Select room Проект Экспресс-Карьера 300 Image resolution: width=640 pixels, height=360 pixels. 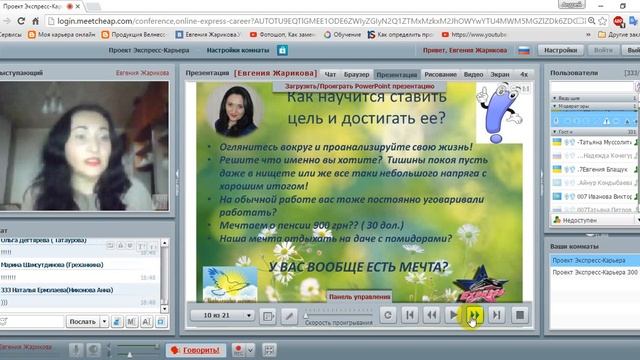595,272
